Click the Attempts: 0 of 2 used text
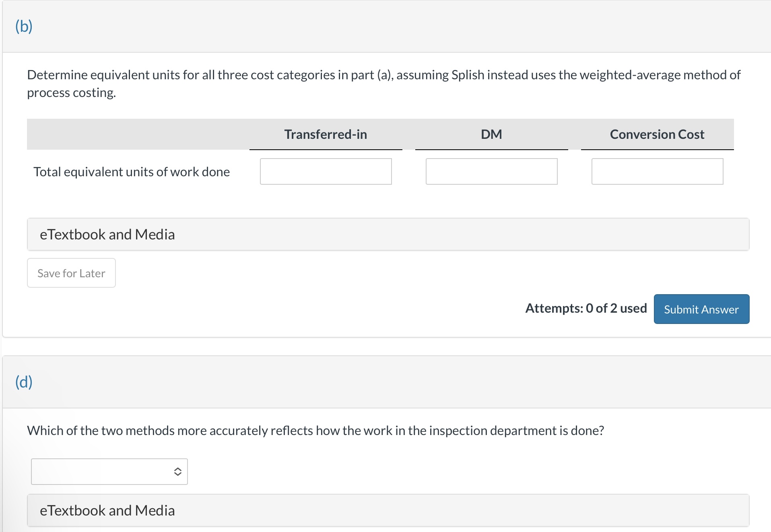Screen dimensions: 771x532 pos(586,308)
